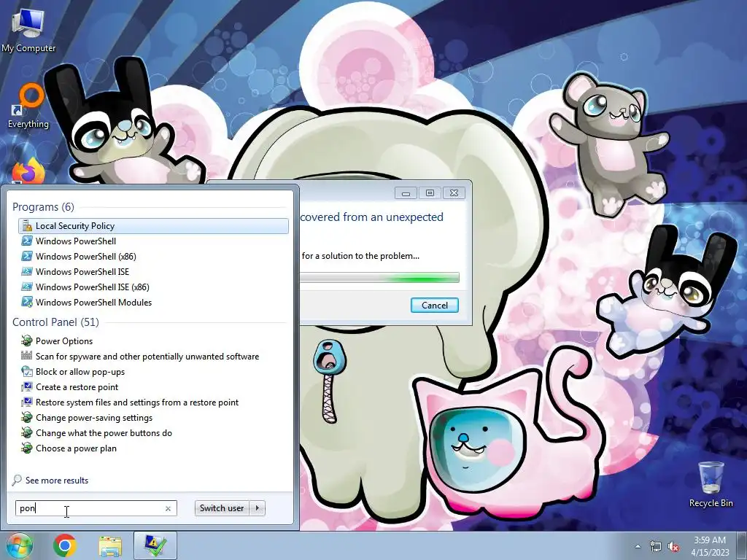Screen dimensions: 747x560
Task: Open the clock showing 3:59 AM
Action: [x=710, y=546]
